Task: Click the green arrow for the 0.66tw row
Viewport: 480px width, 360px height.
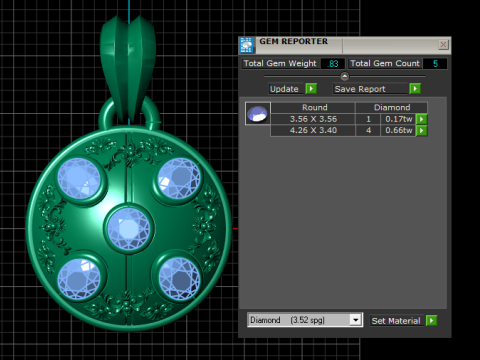Action: (x=422, y=130)
